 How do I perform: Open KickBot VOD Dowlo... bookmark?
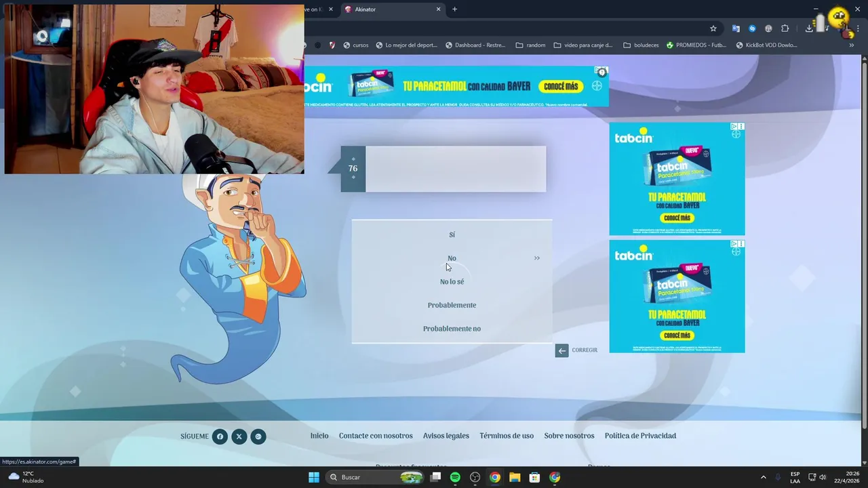(x=766, y=45)
